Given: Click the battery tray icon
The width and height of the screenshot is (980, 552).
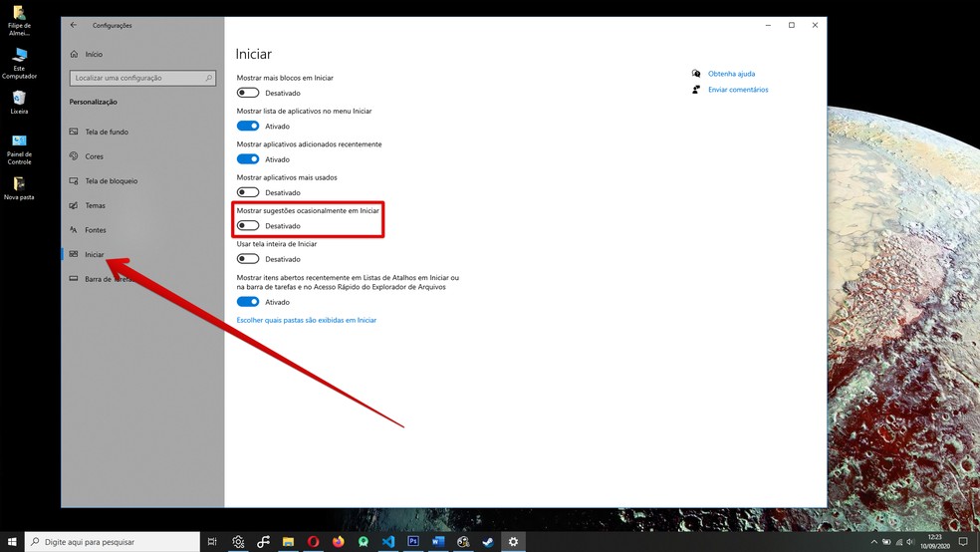Looking at the screenshot, I should tap(886, 542).
